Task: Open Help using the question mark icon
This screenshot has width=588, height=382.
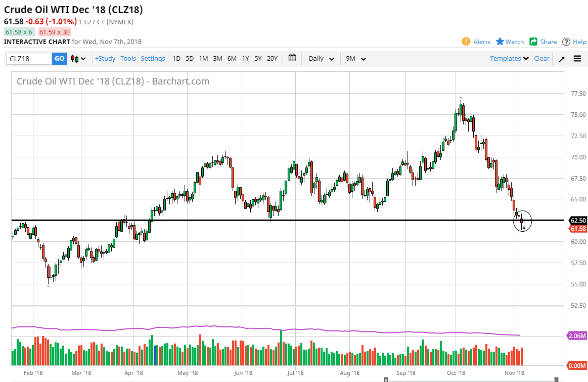Action: [567, 41]
